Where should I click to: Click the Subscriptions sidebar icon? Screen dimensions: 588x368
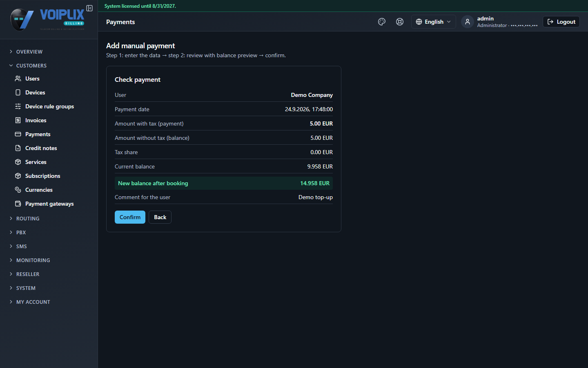coord(18,176)
